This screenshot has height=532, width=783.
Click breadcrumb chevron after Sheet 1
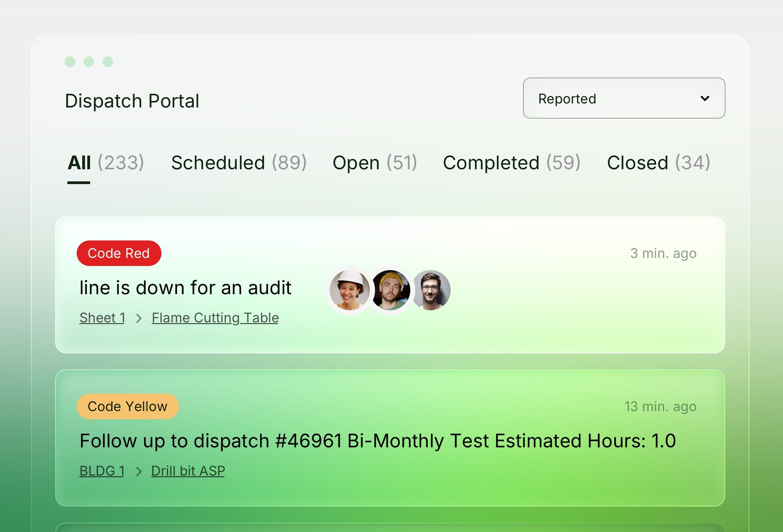pyautogui.click(x=139, y=318)
